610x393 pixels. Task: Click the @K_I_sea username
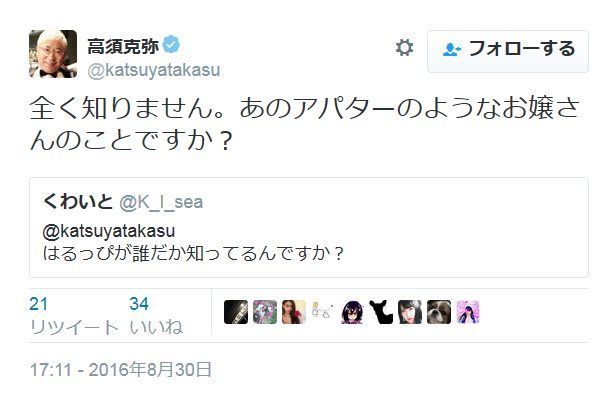tap(161, 203)
